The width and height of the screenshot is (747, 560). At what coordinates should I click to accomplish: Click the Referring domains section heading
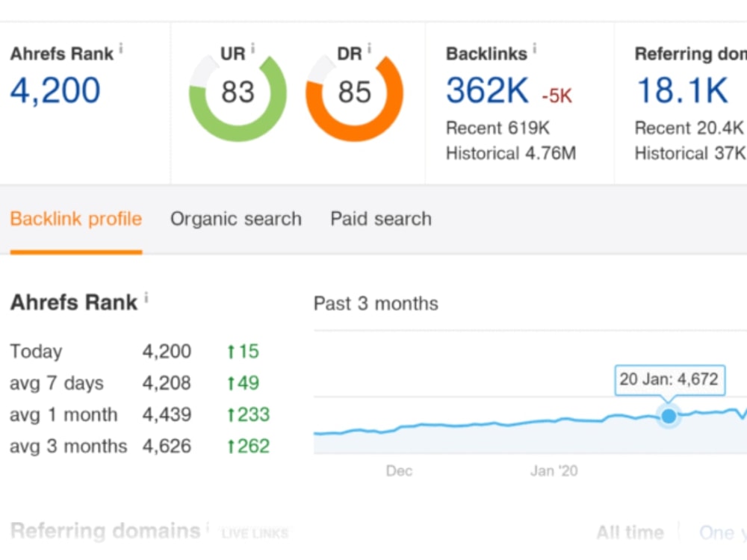(105, 531)
